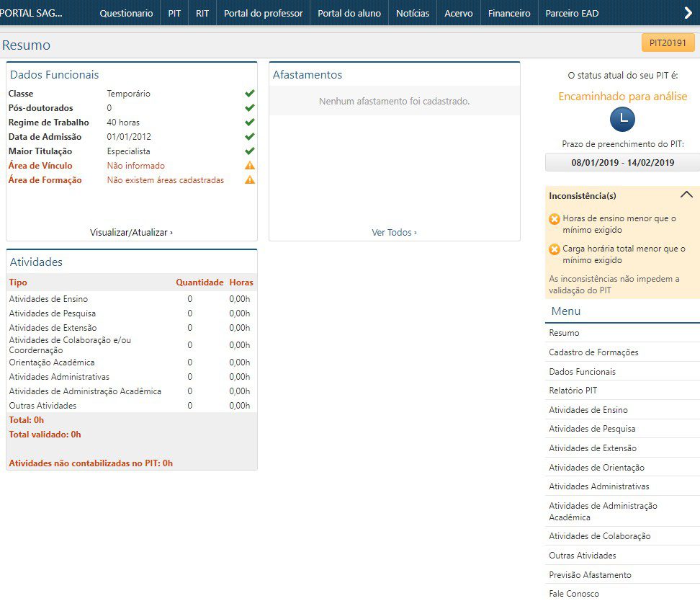The image size is (700, 601).
Task: Open the Portal do professor menu
Action: [x=263, y=13]
